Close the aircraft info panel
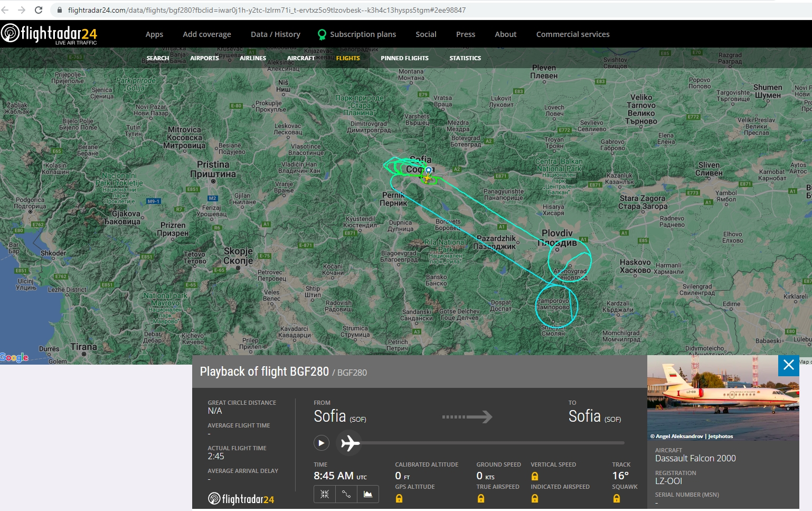812x511 pixels. pos(789,365)
